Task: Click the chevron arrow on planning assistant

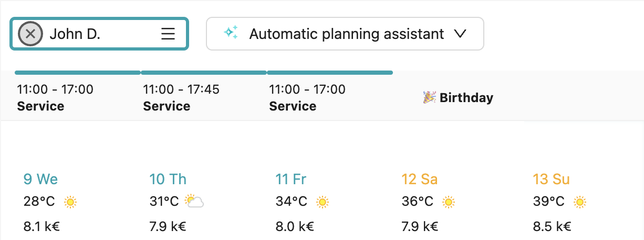Action: tap(460, 34)
